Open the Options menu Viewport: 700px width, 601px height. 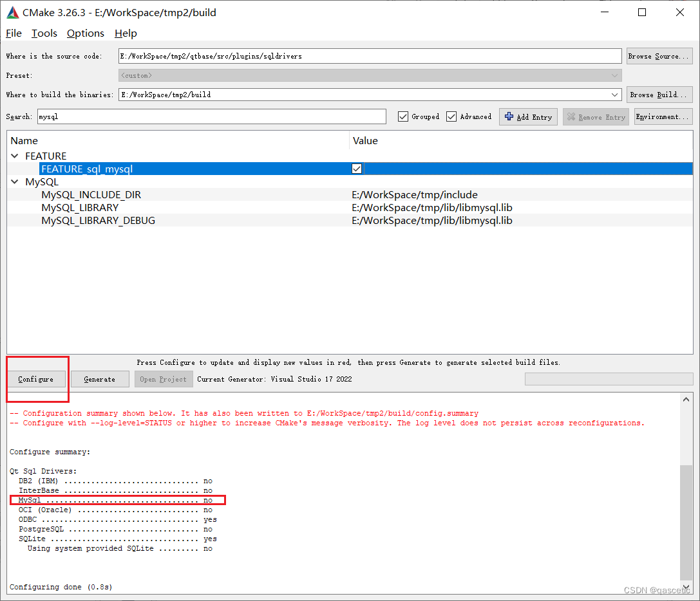point(85,33)
